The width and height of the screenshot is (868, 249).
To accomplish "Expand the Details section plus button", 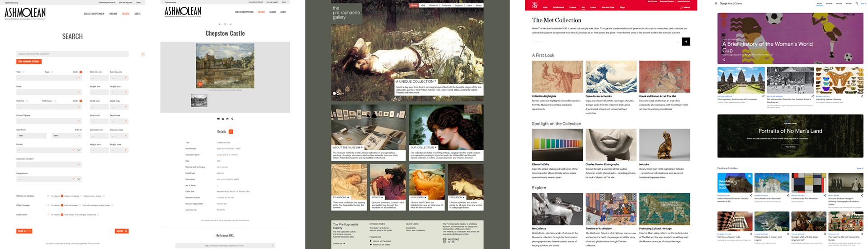I will [231, 132].
